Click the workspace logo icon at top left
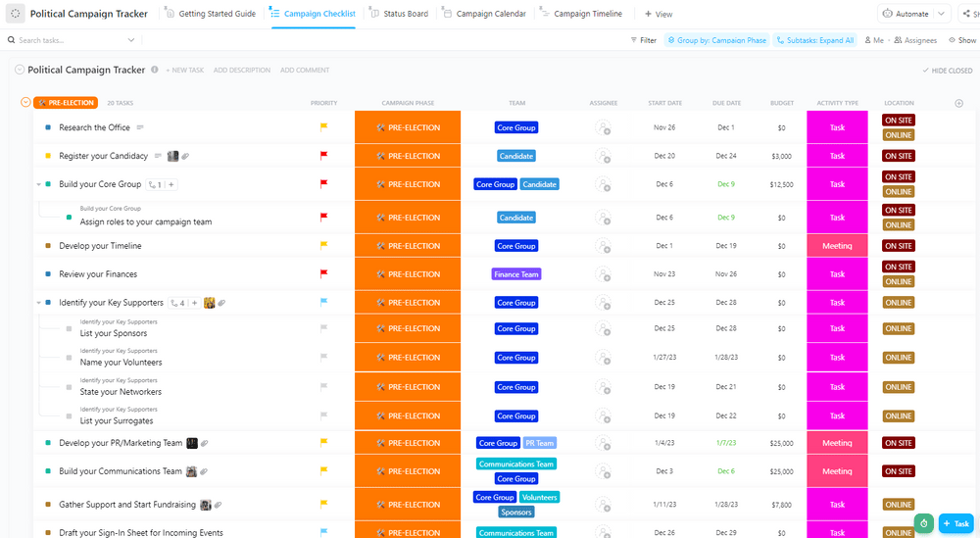 (x=15, y=14)
